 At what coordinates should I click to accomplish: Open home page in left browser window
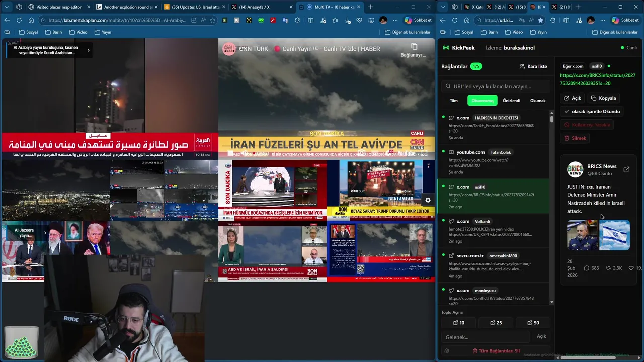[x=31, y=20]
